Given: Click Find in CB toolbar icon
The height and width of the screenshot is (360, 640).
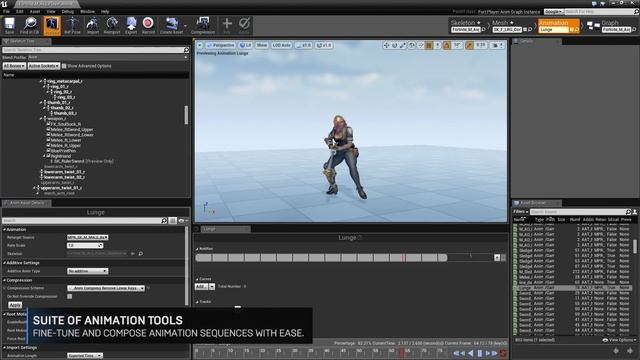Looking at the screenshot, I should pyautogui.click(x=29, y=25).
